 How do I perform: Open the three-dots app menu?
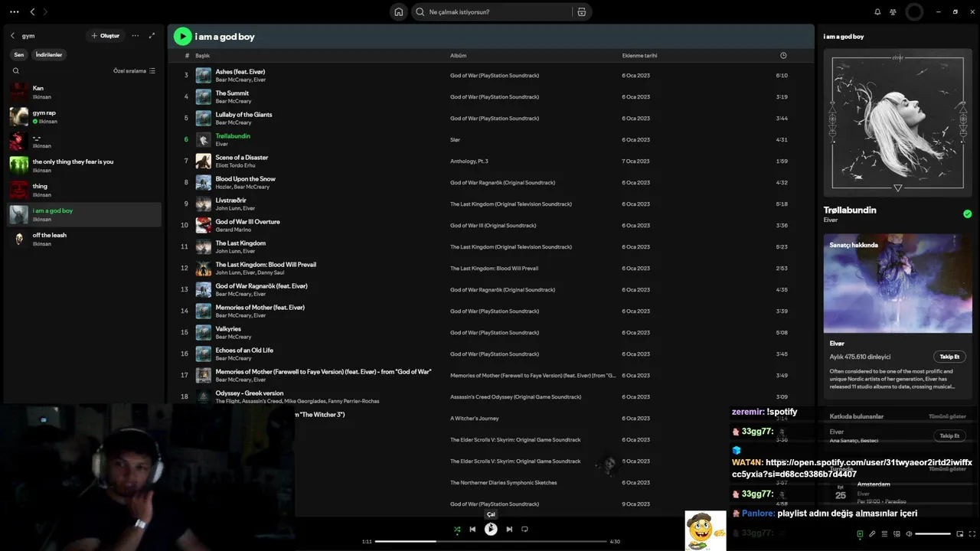click(x=14, y=11)
